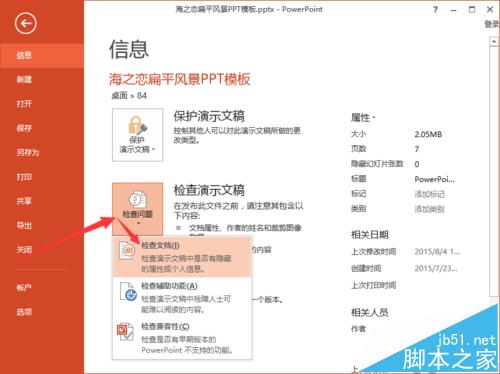
Task: Click the 上次打印时间 label
Action: pos(374,285)
